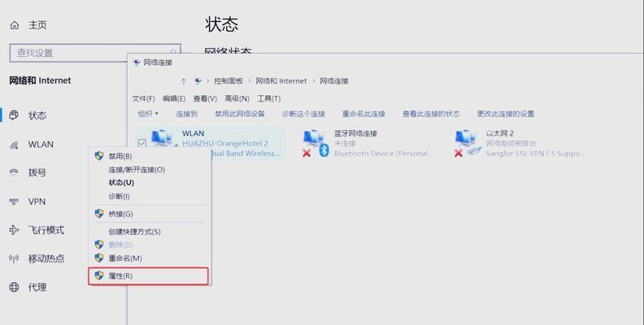Image resolution: width=644 pixels, height=325 pixels.
Task: Select the 拨号 dial-up icon in sidebar
Action: click(14, 173)
